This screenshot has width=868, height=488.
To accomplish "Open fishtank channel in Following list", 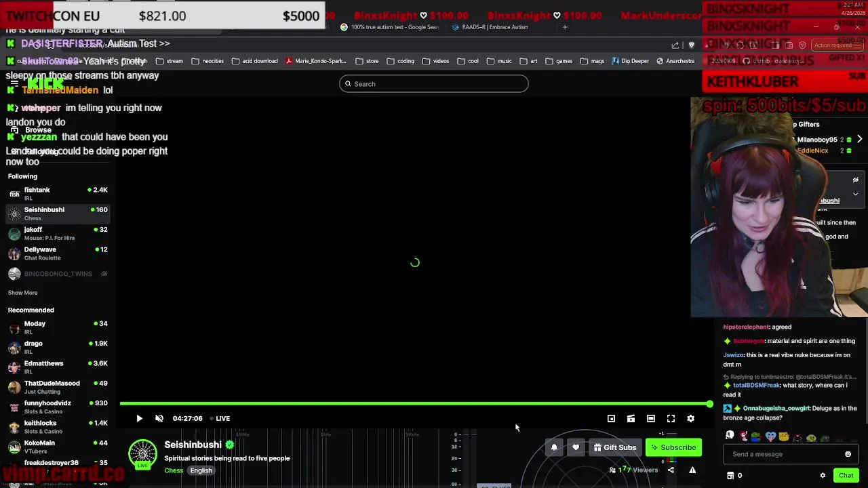I will [58, 194].
